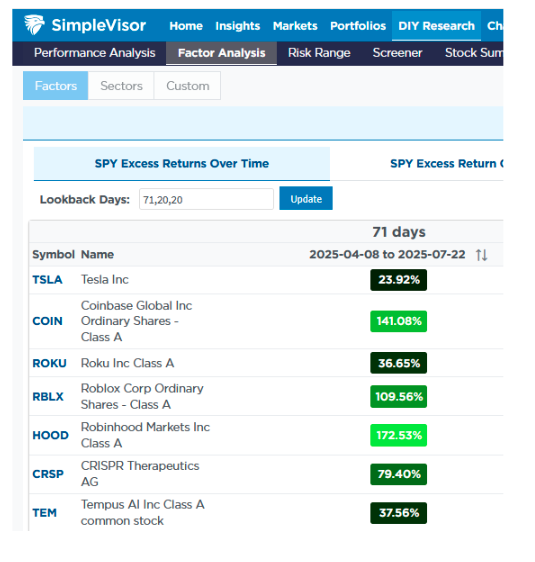Open the Insights menu

[238, 26]
